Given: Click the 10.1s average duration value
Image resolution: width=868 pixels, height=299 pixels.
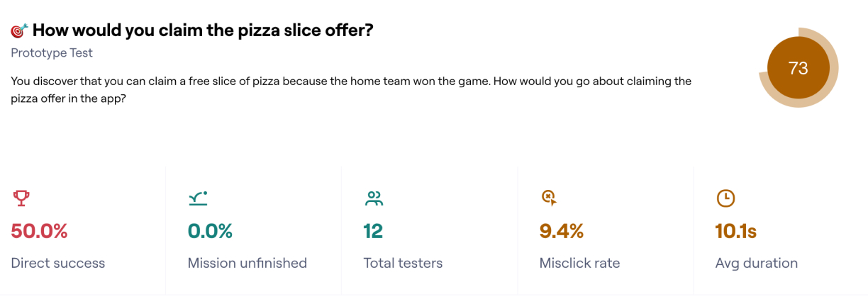Looking at the screenshot, I should pyautogui.click(x=736, y=231).
